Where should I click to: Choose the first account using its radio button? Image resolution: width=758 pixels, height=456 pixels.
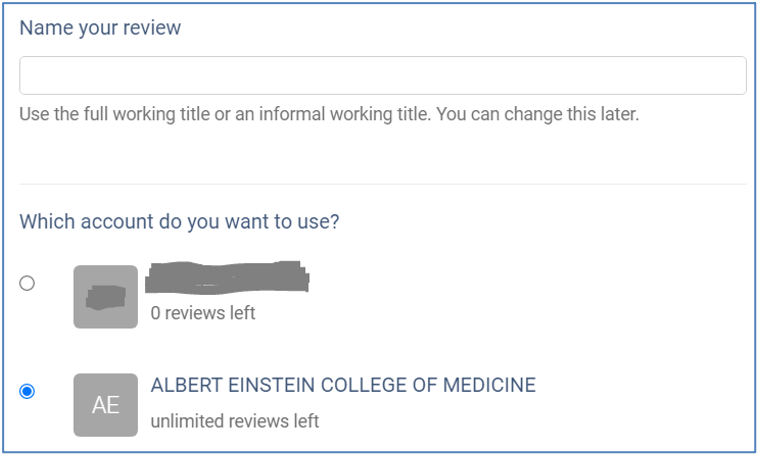27,283
